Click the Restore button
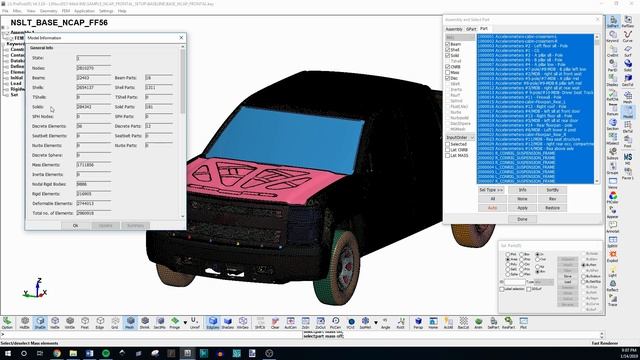The height and width of the screenshot is (360, 640). (552, 208)
